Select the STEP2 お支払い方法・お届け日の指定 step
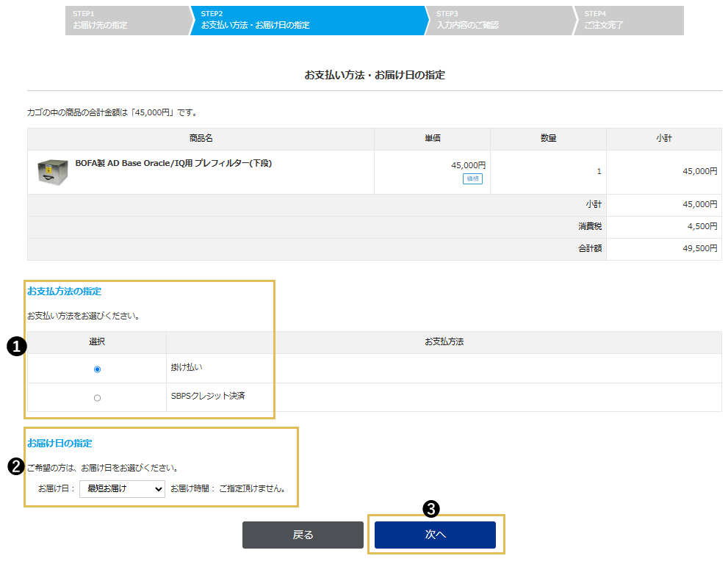This screenshot has height=564, width=728. click(305, 21)
